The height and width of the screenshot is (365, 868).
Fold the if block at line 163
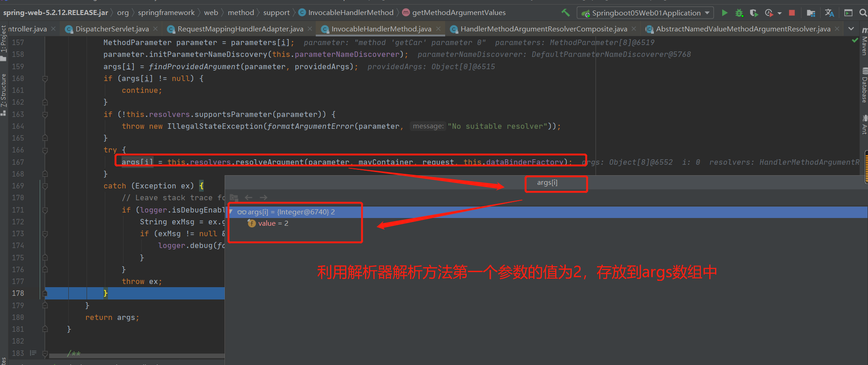point(45,115)
